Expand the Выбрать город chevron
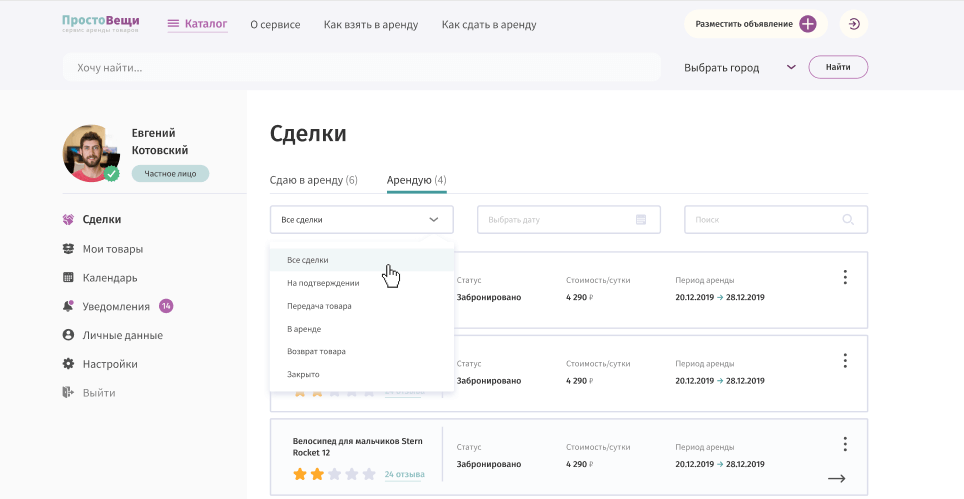This screenshot has height=499, width=964. pos(791,67)
